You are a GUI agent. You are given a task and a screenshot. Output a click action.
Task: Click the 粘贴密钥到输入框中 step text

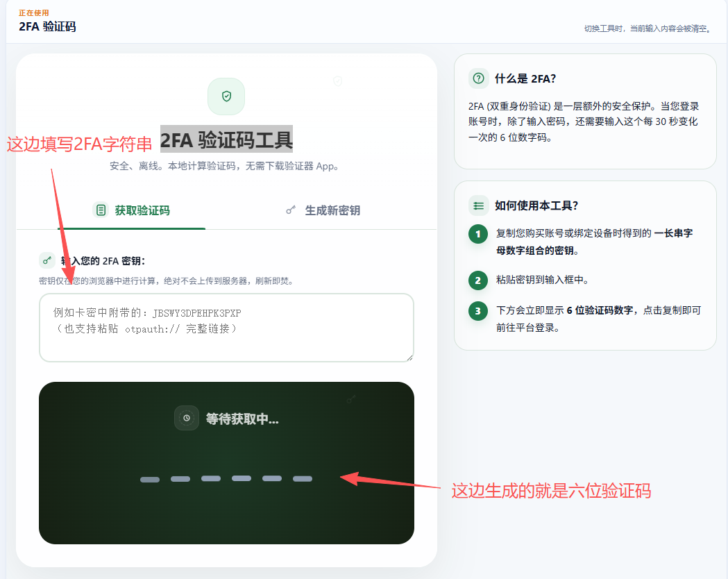click(542, 280)
